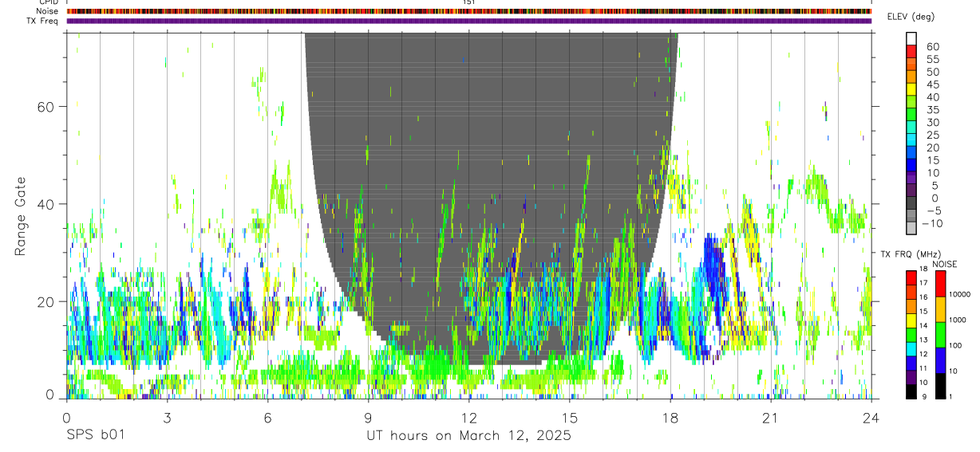Screen dimensions: 980x452
Task: Click the white top box of the ELEV colorbar
Action: coord(911,38)
